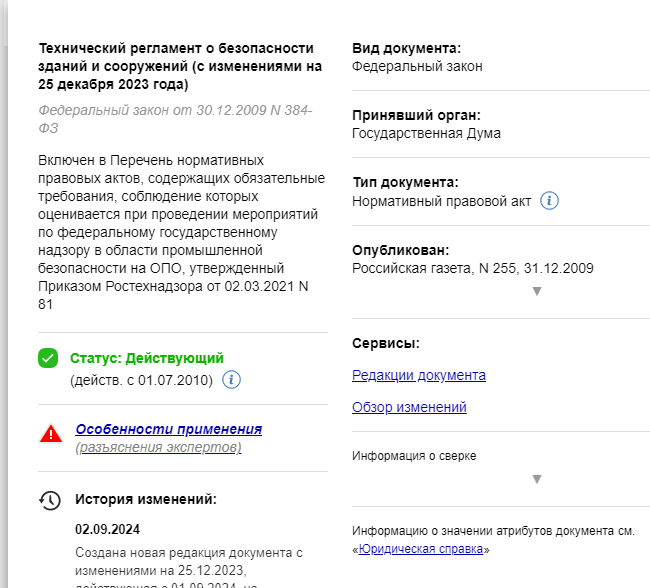
Task: Click the История изменений heading
Action: click(145, 499)
